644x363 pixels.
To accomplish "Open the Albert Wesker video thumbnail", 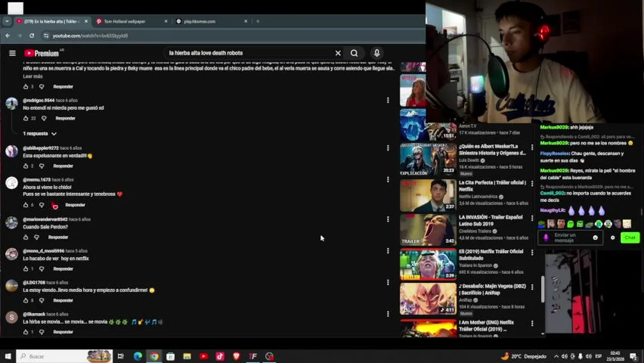I will coord(428,160).
